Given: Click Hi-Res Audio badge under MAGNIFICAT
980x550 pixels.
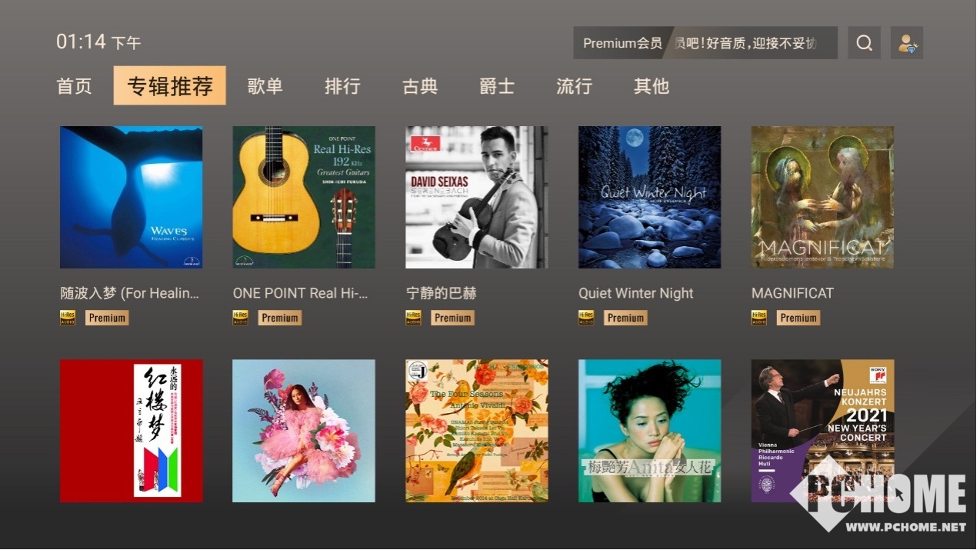Looking at the screenshot, I should [x=759, y=318].
